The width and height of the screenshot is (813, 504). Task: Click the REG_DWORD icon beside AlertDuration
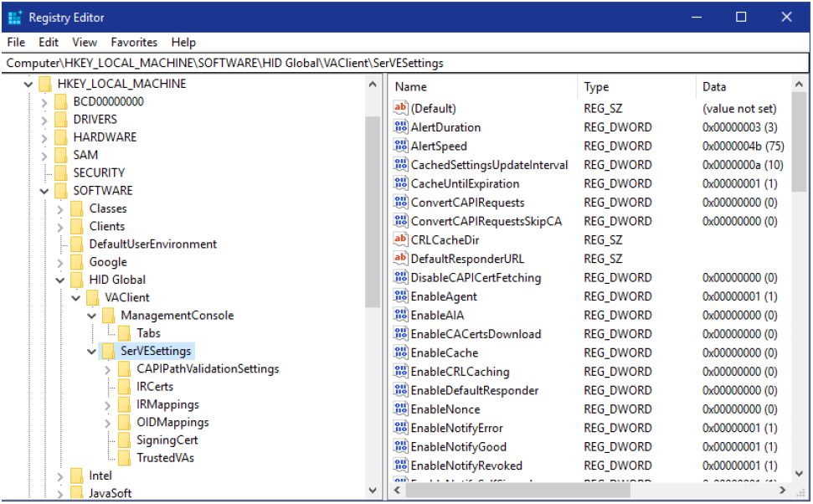(x=400, y=127)
